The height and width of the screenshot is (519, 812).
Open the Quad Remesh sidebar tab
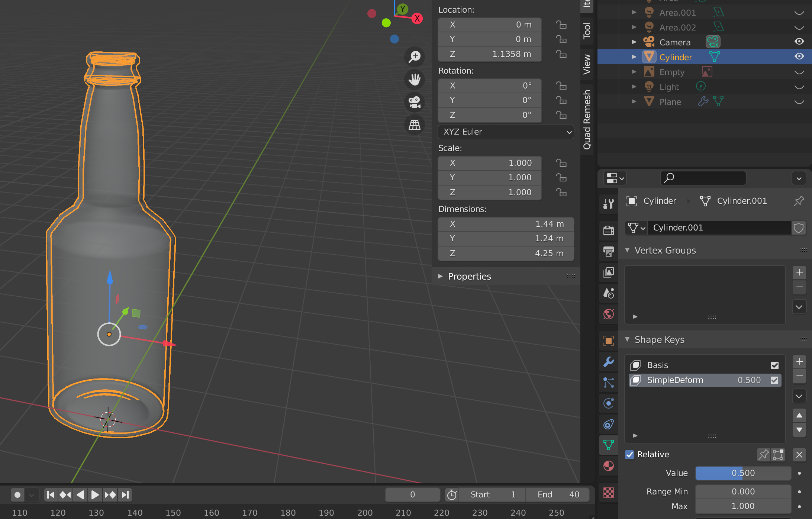(x=587, y=119)
